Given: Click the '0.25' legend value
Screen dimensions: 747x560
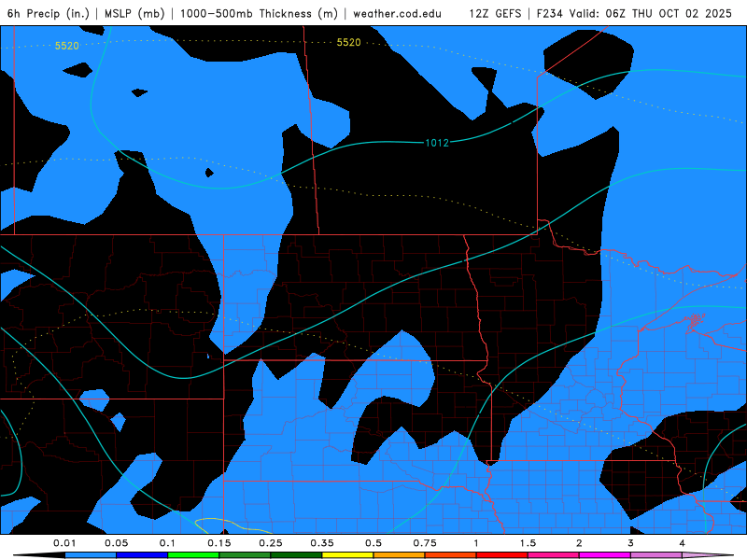Looking at the screenshot, I should point(271,543).
